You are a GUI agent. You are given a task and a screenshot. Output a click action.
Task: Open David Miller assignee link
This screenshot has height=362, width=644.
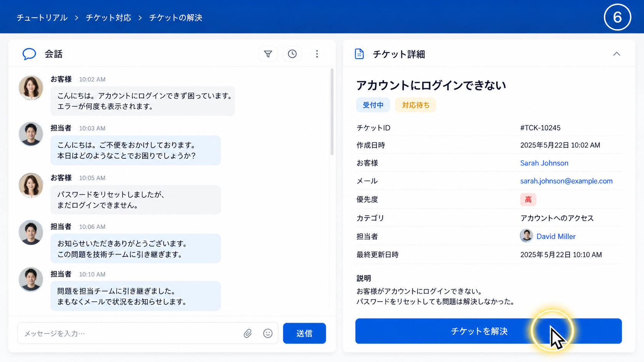556,236
